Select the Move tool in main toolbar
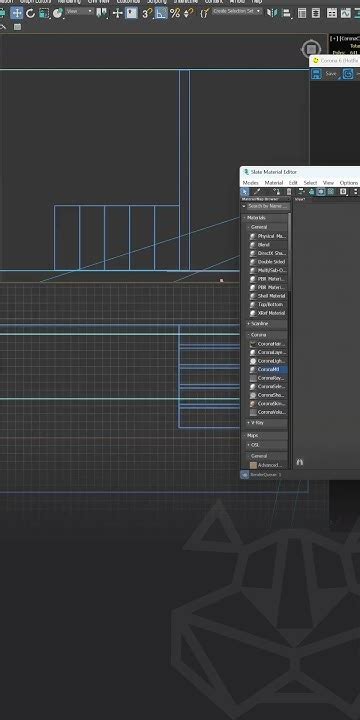360x720 pixels. (x=17, y=13)
